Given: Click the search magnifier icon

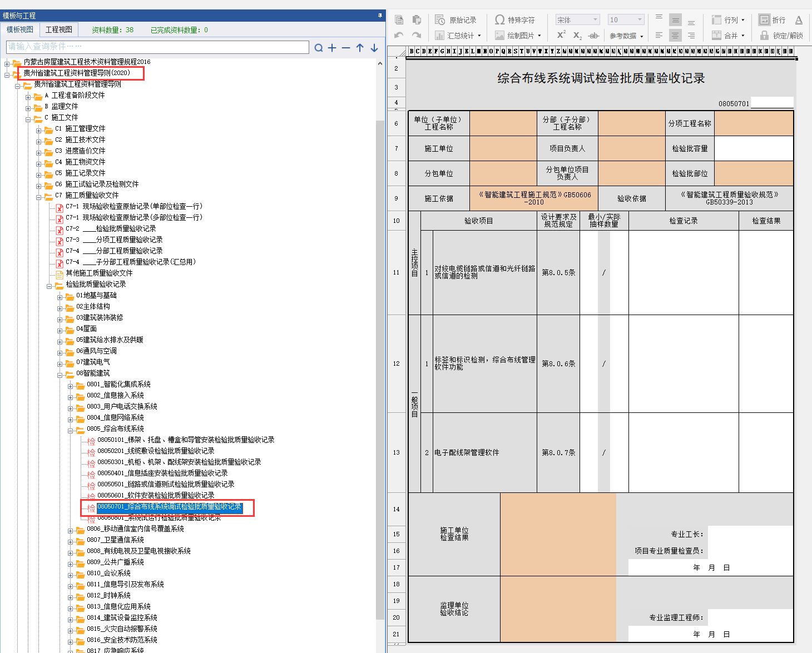Looking at the screenshot, I should (319, 48).
